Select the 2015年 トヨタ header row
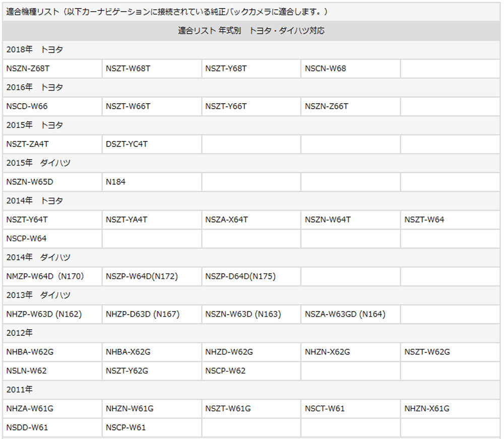 pyautogui.click(x=251, y=125)
